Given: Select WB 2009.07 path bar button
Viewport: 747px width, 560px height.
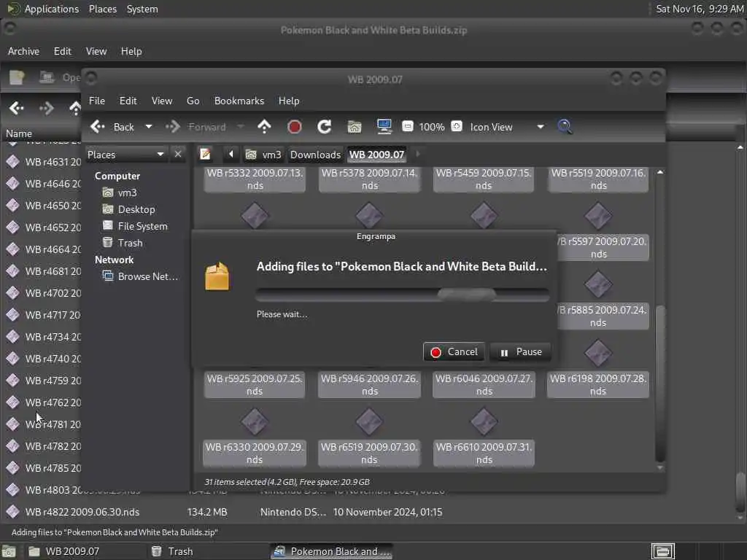Looking at the screenshot, I should [377, 155].
